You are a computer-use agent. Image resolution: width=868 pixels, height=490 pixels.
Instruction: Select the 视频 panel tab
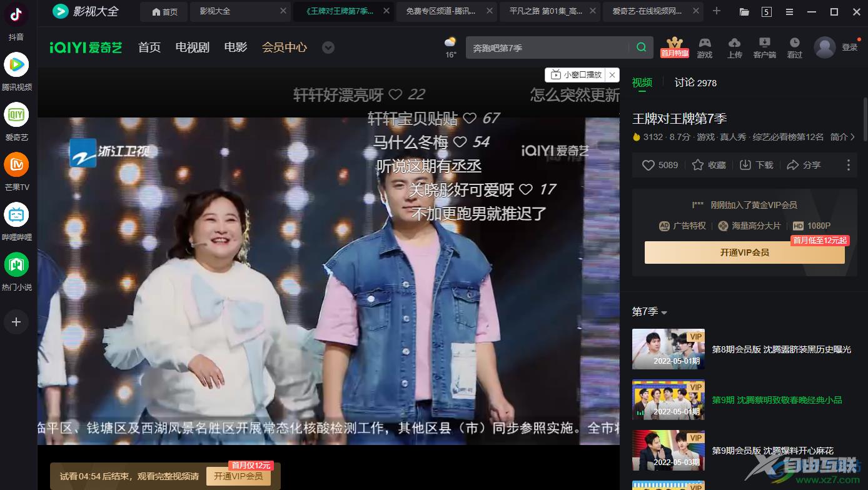click(x=642, y=82)
